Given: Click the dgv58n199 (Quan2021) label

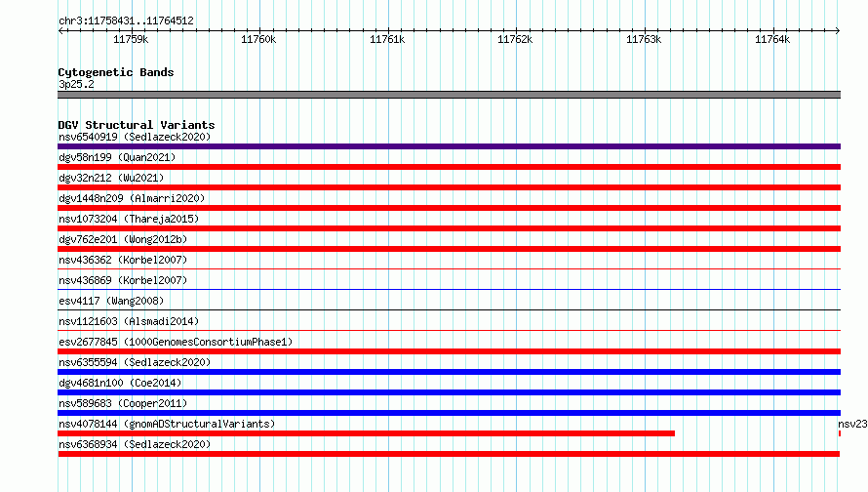Looking at the screenshot, I should [x=117, y=157].
